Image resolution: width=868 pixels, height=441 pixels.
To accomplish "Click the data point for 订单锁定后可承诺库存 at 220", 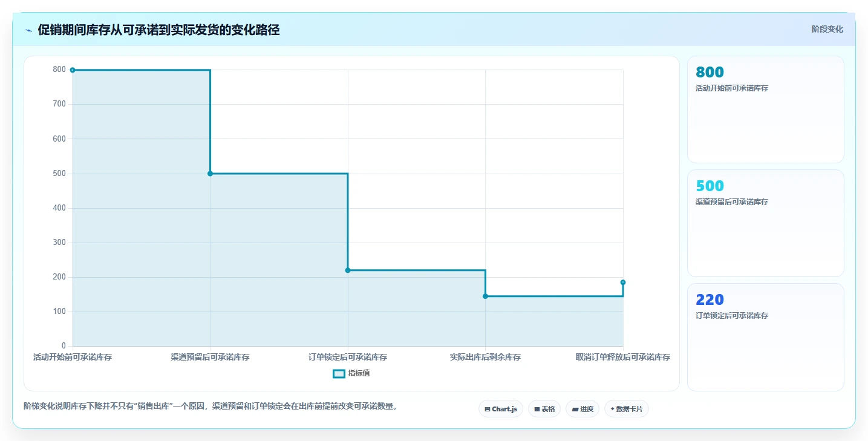I will pyautogui.click(x=348, y=270).
